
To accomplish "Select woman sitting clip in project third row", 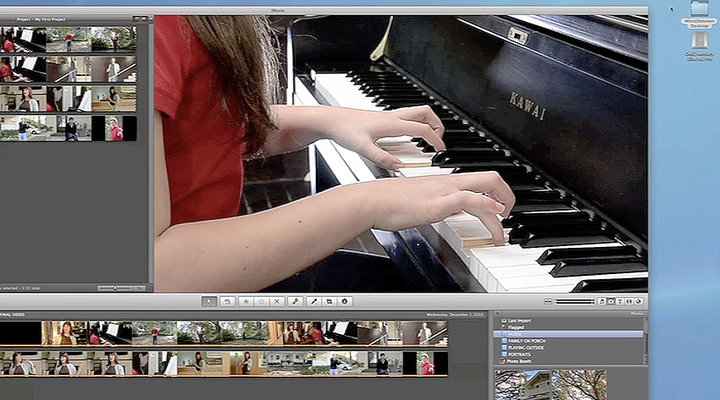I will [23, 99].
